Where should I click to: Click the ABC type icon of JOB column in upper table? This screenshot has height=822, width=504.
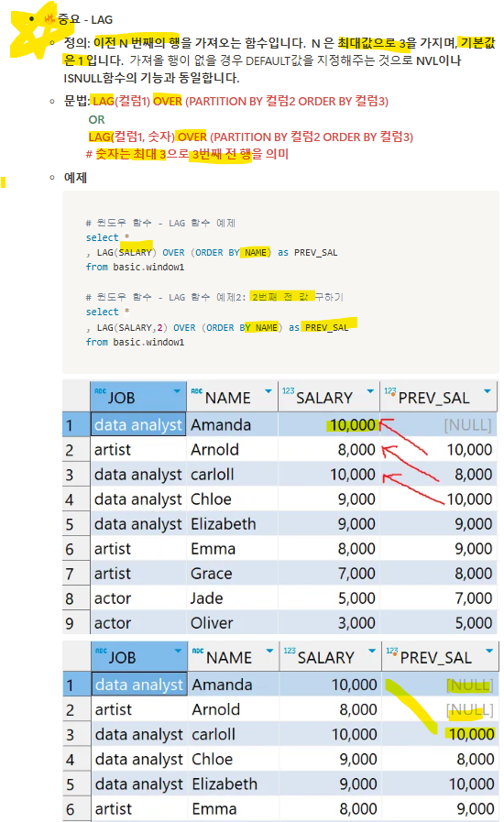click(100, 391)
